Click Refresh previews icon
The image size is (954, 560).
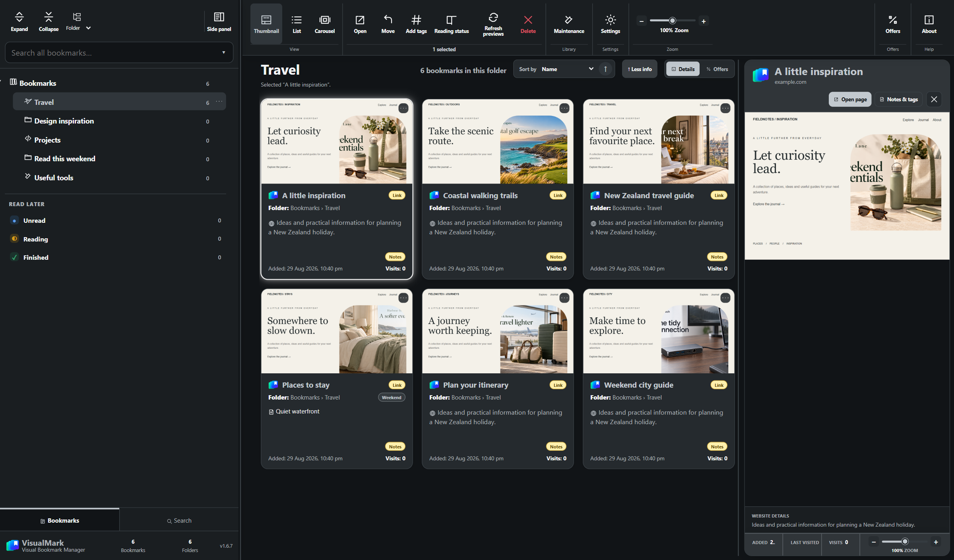493,17
